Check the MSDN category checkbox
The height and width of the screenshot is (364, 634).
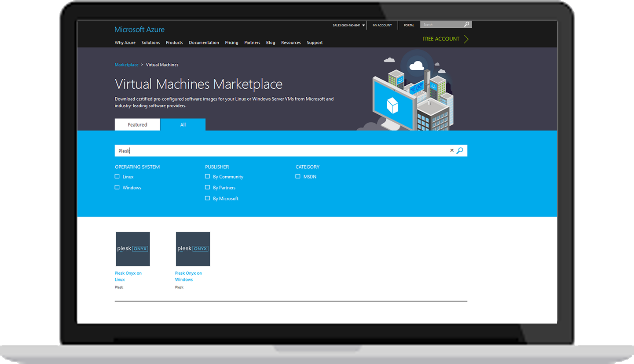tap(298, 176)
